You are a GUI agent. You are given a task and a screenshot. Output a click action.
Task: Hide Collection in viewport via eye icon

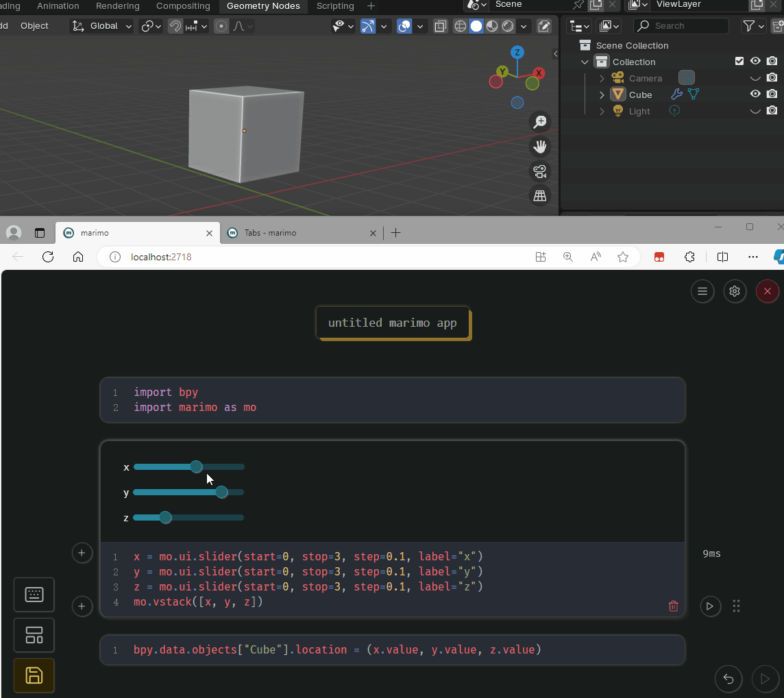755,61
